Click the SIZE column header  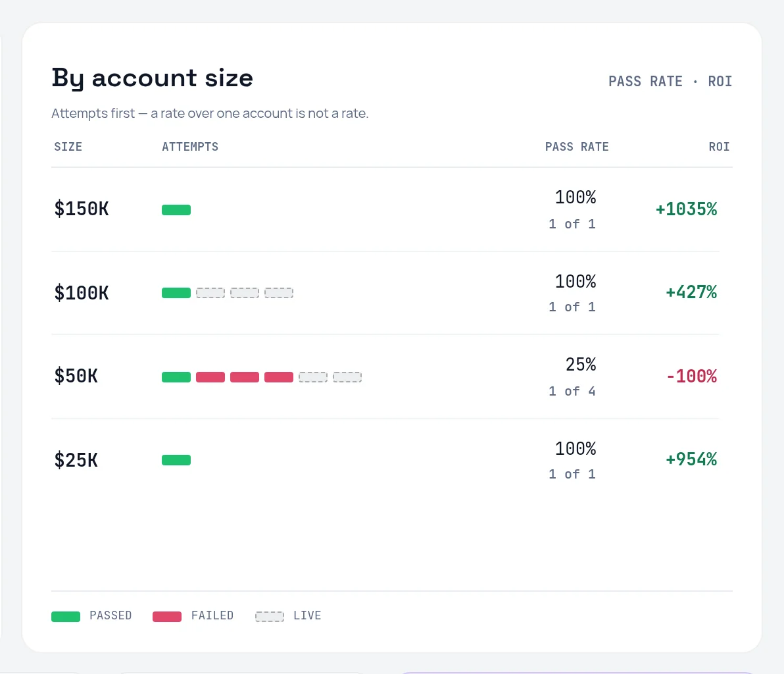coord(68,147)
